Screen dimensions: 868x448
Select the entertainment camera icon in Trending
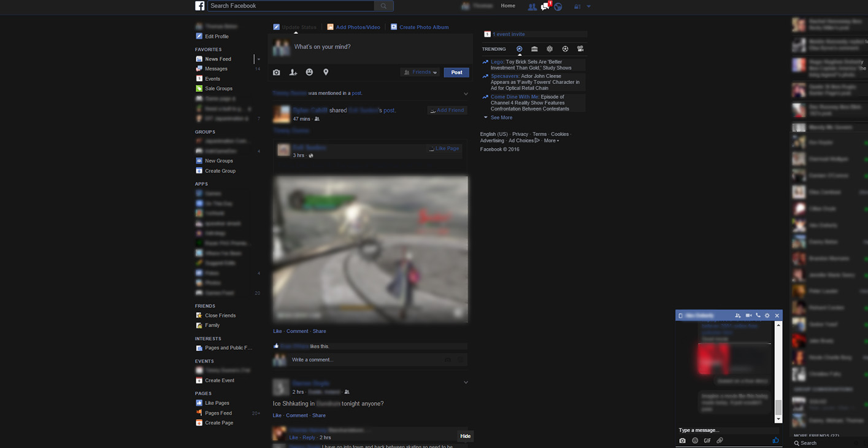point(580,49)
